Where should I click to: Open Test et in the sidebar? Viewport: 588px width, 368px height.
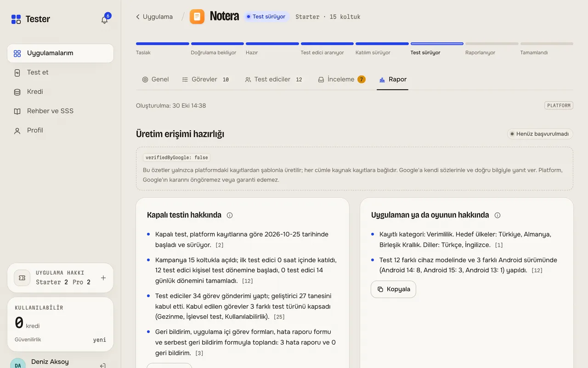pyautogui.click(x=60, y=73)
